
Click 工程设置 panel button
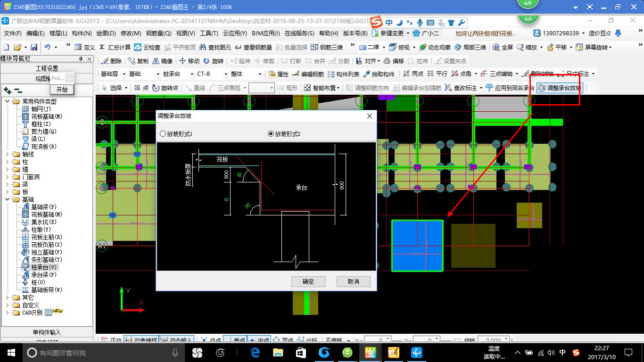[x=47, y=68]
